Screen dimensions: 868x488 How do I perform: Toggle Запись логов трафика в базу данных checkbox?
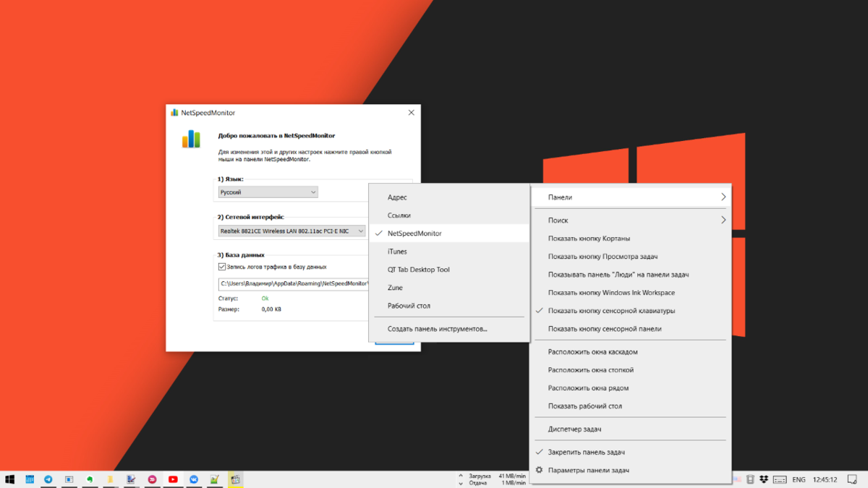222,267
